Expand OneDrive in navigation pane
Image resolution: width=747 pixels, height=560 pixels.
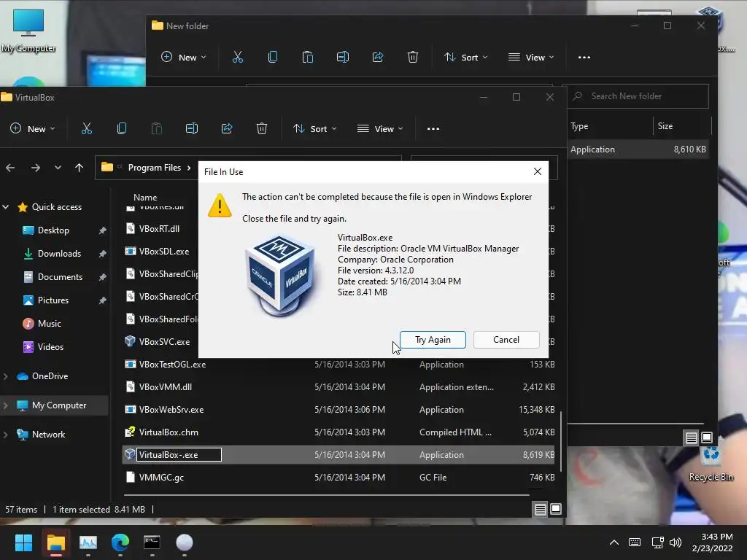[6, 376]
